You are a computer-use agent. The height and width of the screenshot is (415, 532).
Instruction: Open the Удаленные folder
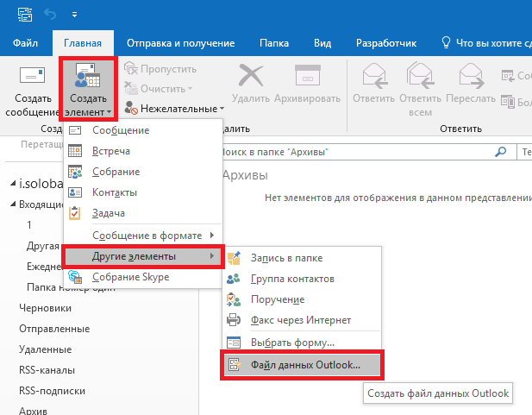45,349
